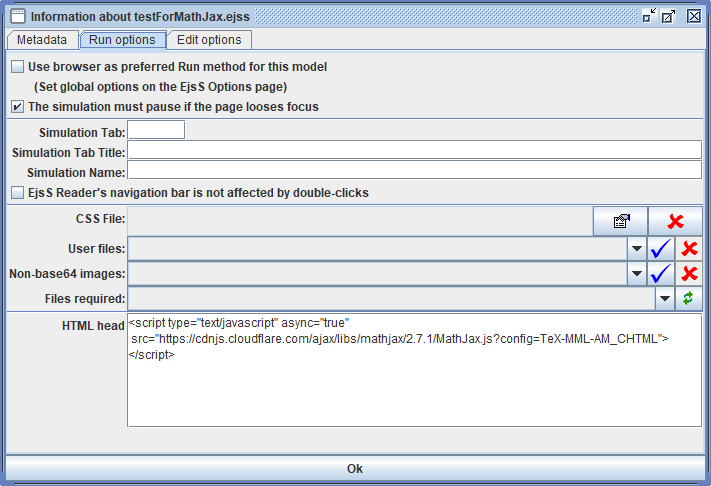
Task: Click inside the HTML head text area
Action: tap(414, 370)
